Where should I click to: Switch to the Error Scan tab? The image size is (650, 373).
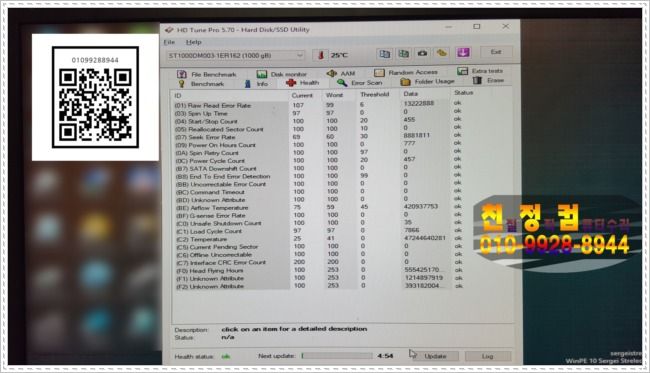point(360,83)
